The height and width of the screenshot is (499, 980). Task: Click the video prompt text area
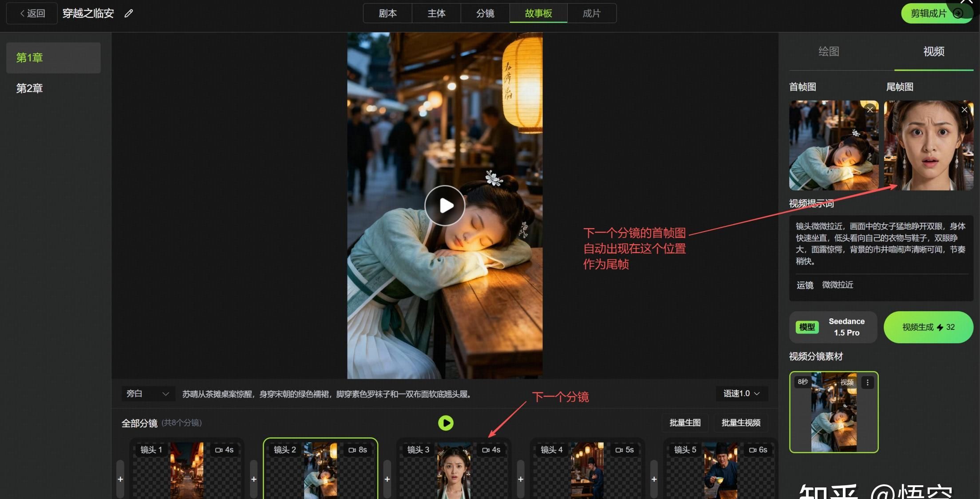[880, 243]
